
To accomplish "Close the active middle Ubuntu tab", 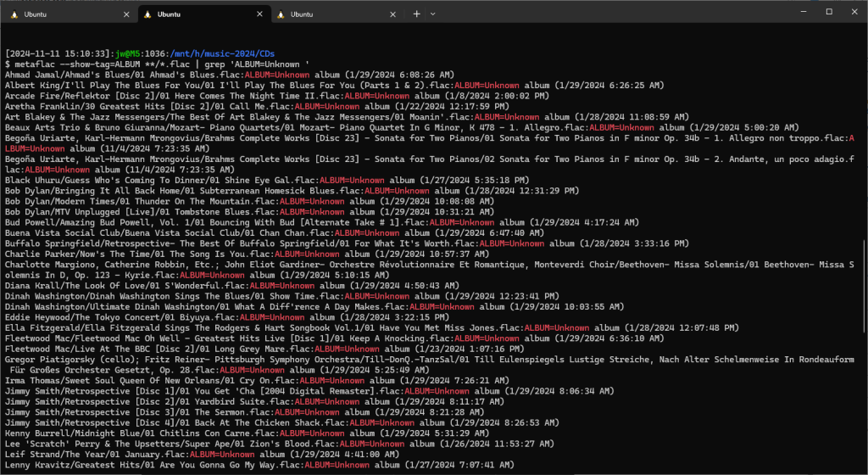I will 259,14.
